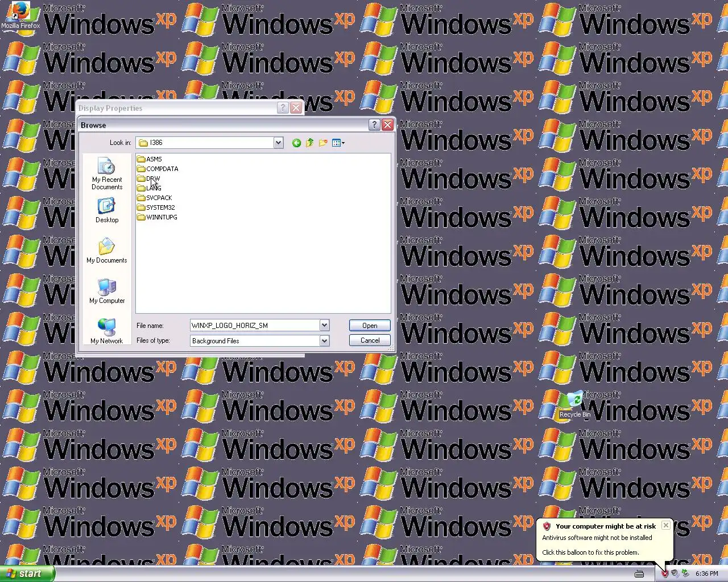Click Display Properties help question button
The height and width of the screenshot is (582, 728).
coord(283,108)
